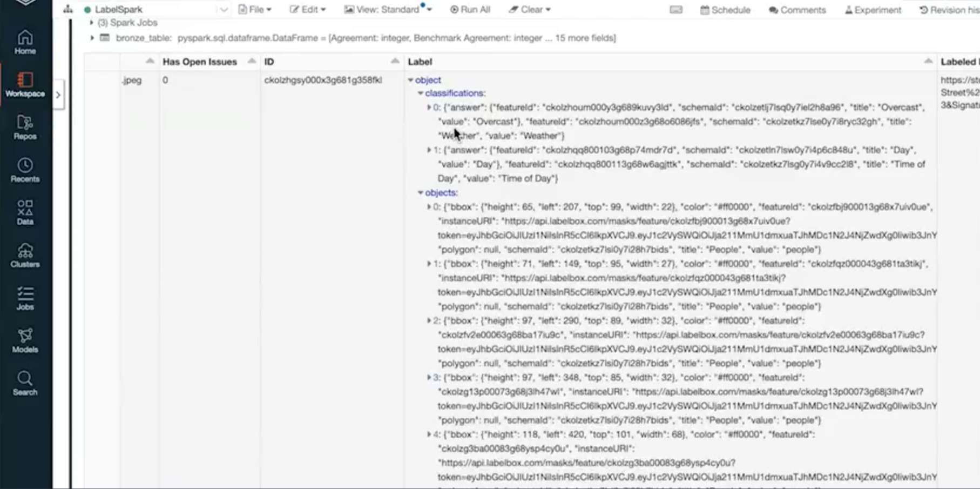
Task: Click the sort arrow in Has Open Issues header
Action: (x=252, y=61)
